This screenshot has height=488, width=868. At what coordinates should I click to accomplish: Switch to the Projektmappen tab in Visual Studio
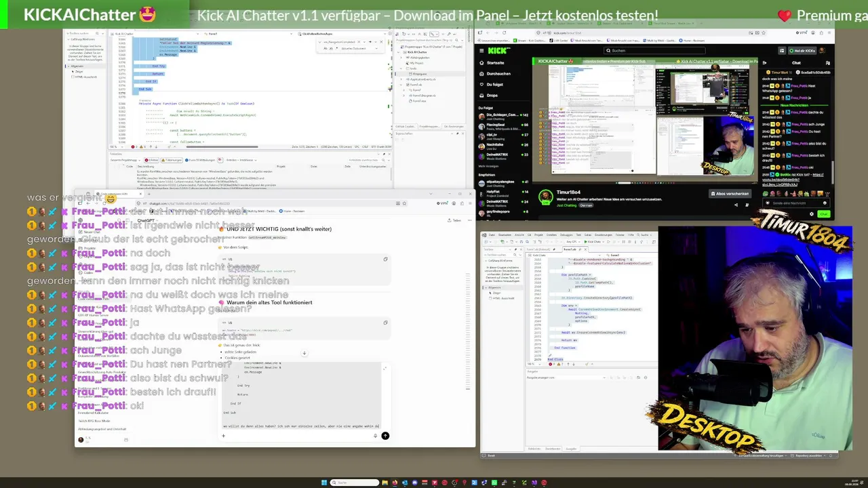(429, 126)
